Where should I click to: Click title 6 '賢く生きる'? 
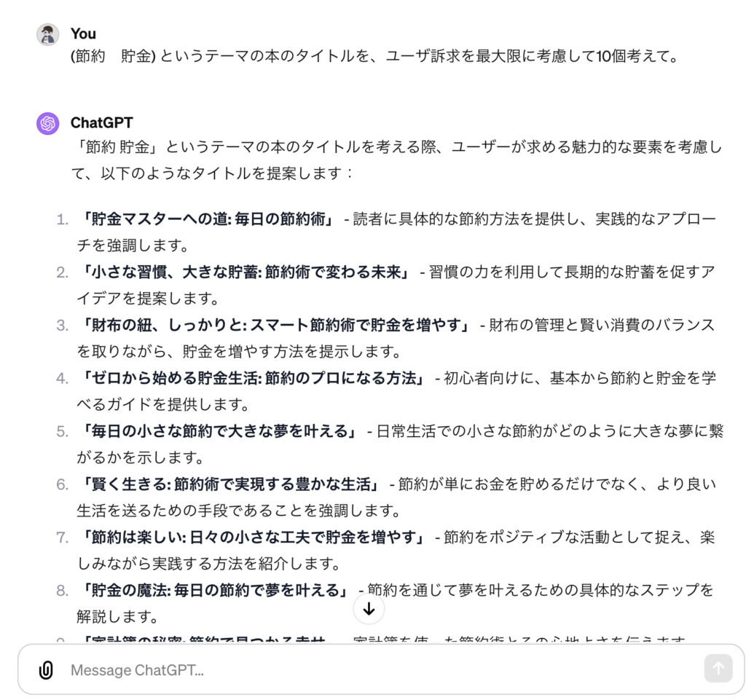click(x=230, y=484)
